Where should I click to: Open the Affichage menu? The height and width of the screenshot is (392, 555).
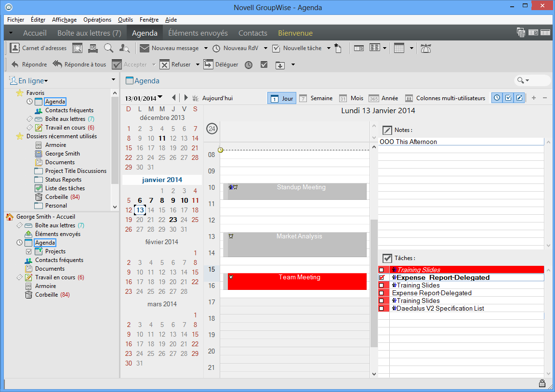64,20
